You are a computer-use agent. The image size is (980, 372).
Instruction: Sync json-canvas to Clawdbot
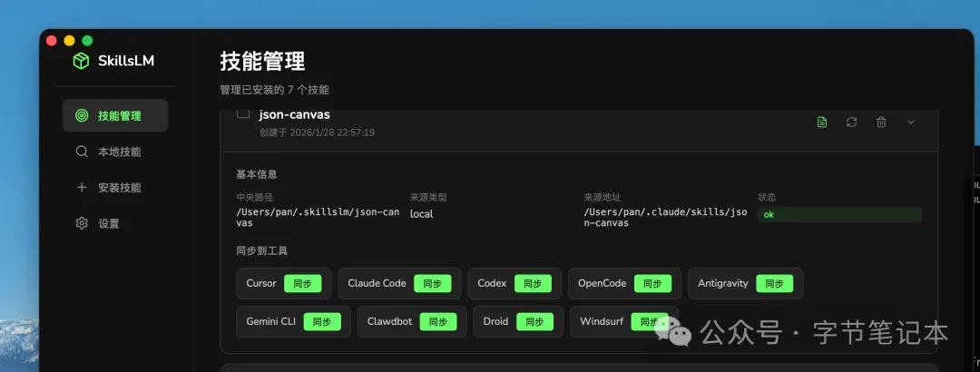click(x=438, y=321)
